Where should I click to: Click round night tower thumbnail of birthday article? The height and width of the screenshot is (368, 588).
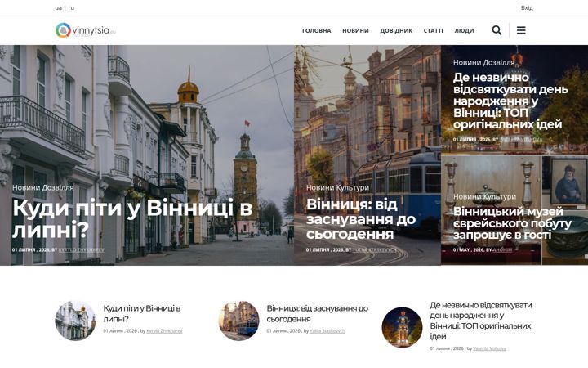pos(402,327)
